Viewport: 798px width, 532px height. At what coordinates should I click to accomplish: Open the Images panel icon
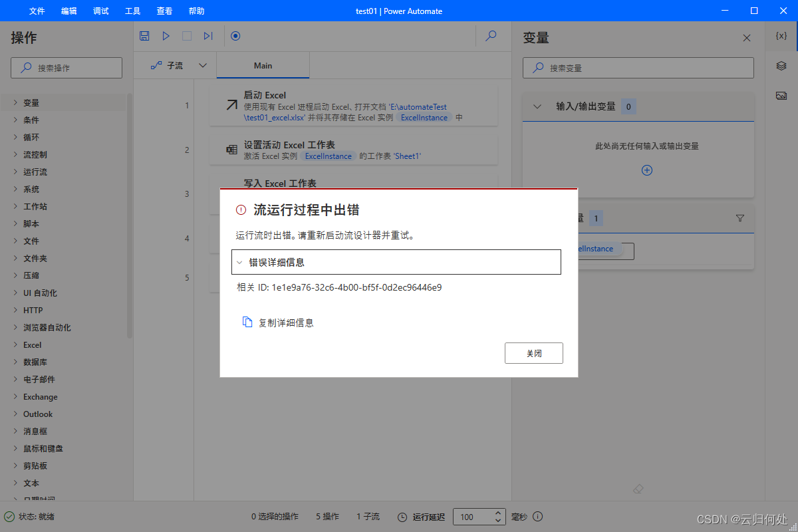pyautogui.click(x=782, y=95)
